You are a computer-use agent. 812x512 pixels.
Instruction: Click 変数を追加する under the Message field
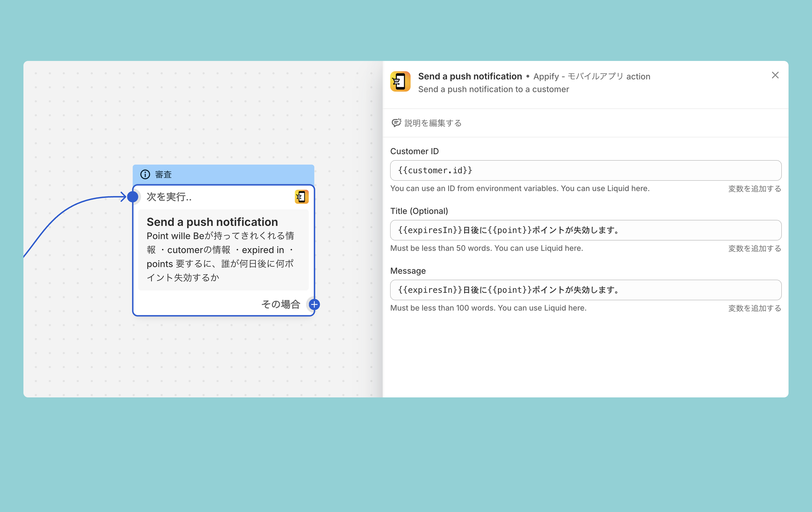click(x=754, y=308)
